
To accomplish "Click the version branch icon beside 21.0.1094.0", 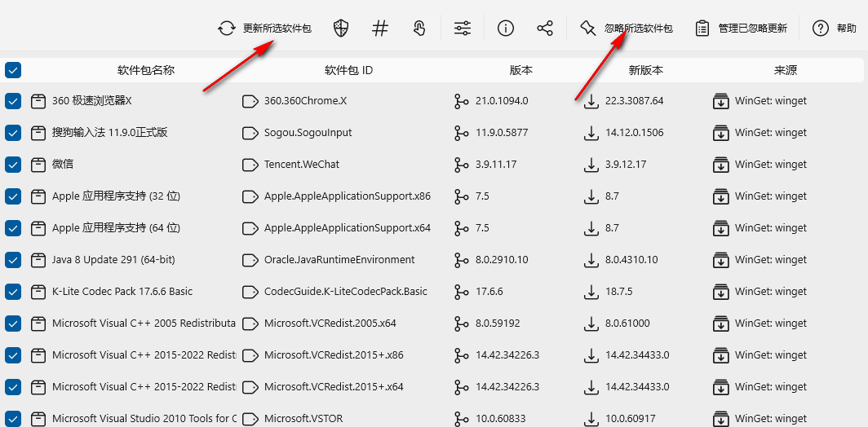I will pyautogui.click(x=461, y=101).
